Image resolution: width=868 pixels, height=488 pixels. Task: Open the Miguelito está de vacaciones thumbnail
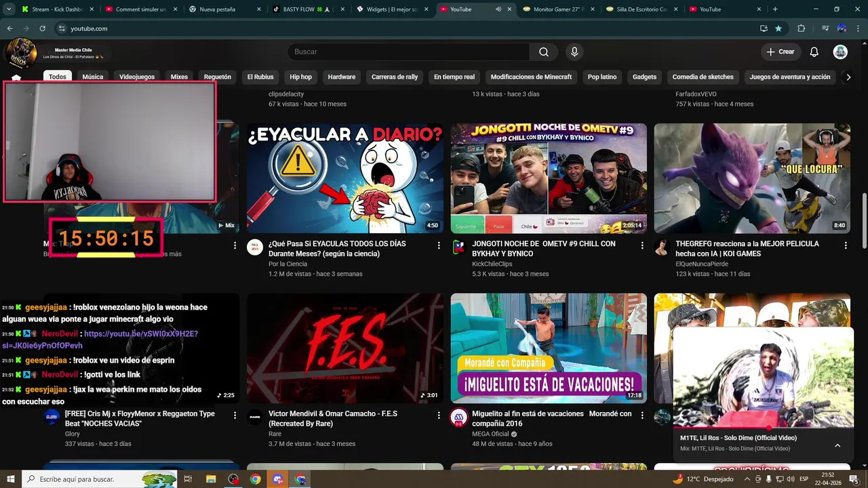click(549, 348)
